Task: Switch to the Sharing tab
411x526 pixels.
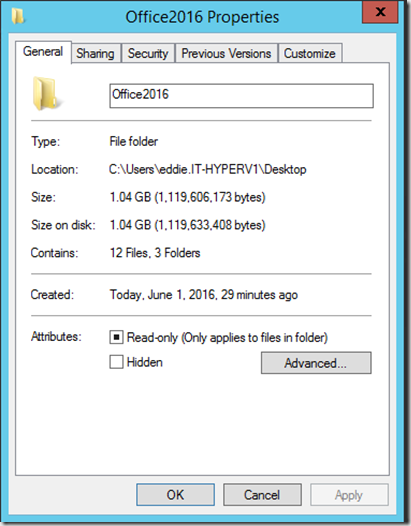Action: pos(96,53)
